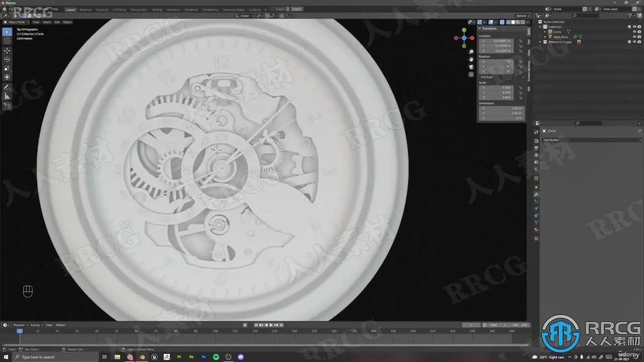Open the viewport Add menu
This screenshot has height=362, width=644.
coord(57,22)
